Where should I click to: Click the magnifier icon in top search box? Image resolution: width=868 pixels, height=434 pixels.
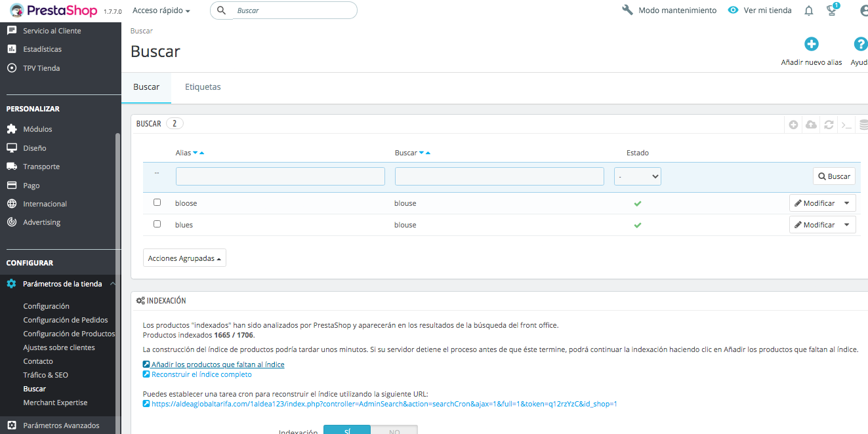(221, 10)
